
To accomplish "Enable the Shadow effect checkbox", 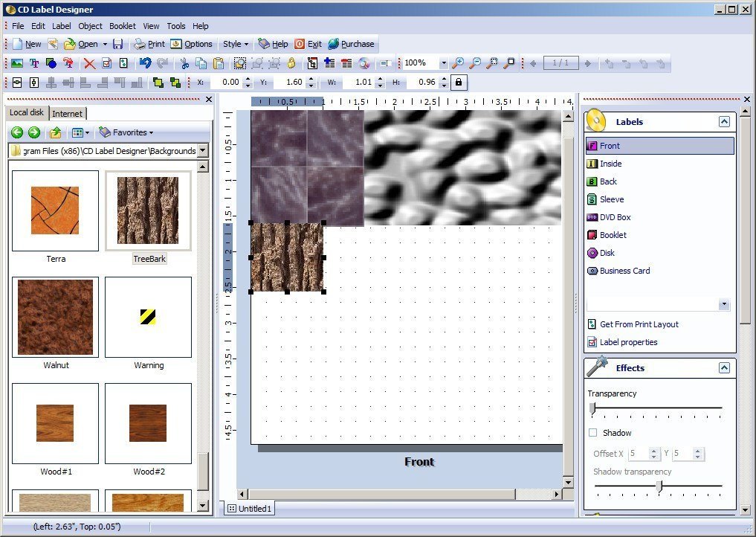I will 593,433.
